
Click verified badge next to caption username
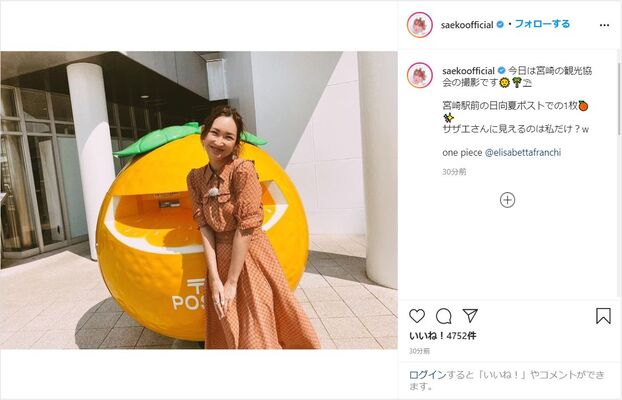point(501,71)
